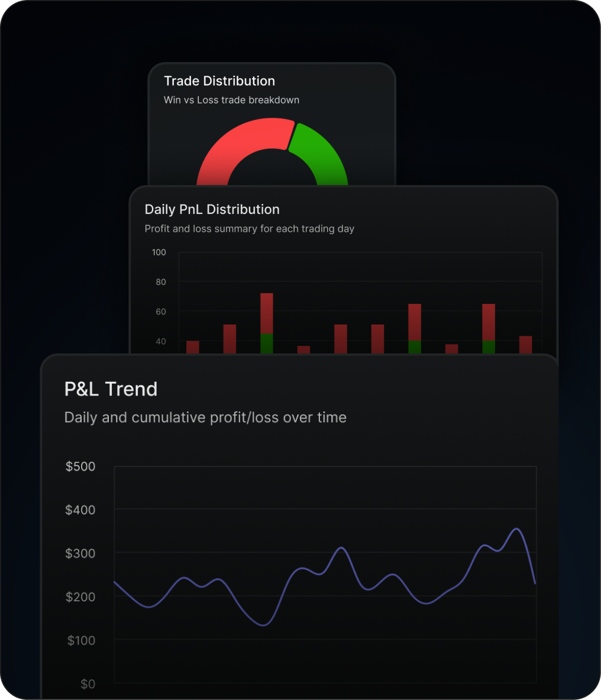
Task: Click the tallest red bar in Daily PnL chart
Action: [x=266, y=307]
